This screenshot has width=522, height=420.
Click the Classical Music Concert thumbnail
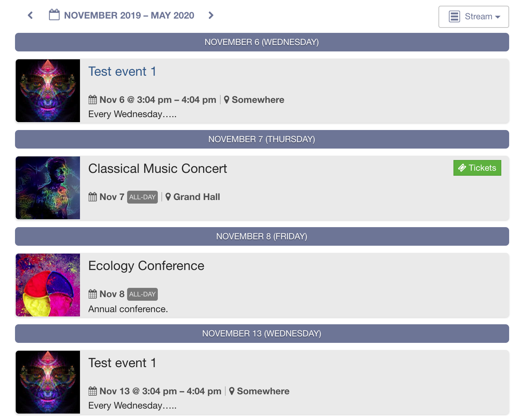[x=48, y=188]
